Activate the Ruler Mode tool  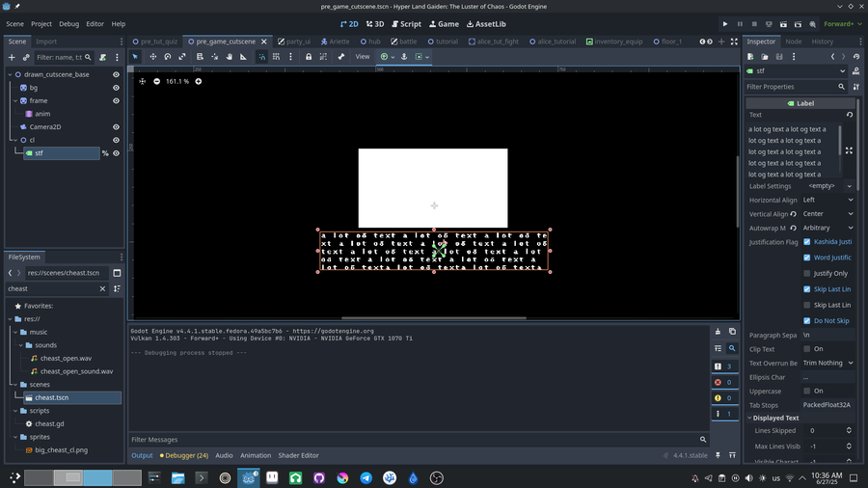tap(244, 57)
